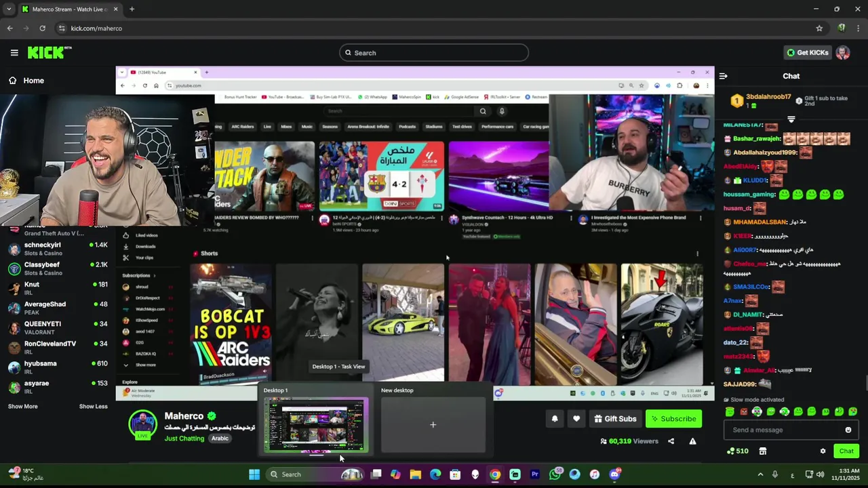Click the Get KICKs button
The image size is (868, 488).
click(807, 52)
